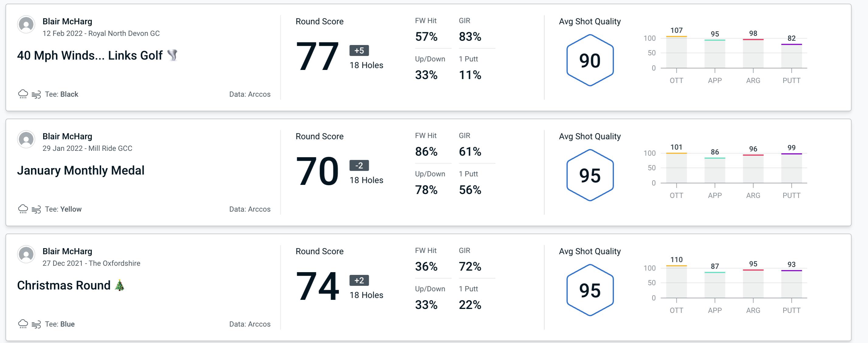Click the hexagon Avg Shot Quality score of 95 Christmas
868x343 pixels.
tap(589, 288)
